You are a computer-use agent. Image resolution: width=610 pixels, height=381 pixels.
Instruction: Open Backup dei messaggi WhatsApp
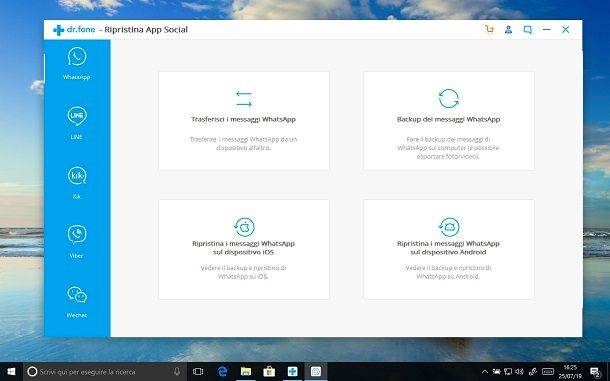(x=449, y=121)
